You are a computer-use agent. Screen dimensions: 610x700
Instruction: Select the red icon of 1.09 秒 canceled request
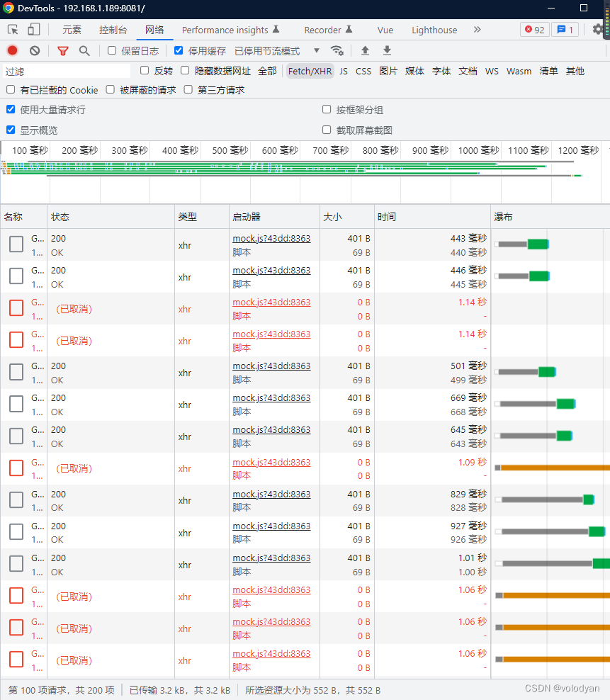point(16,468)
